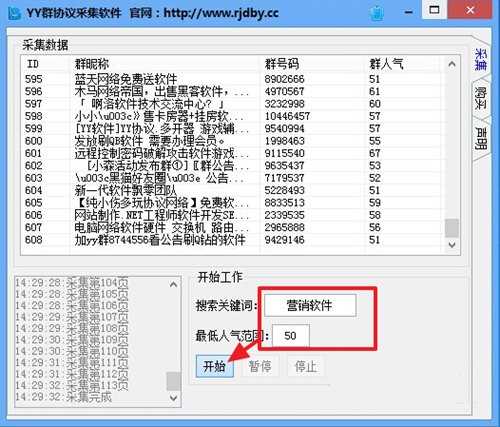Maximize the window with the square button

(434, 10)
